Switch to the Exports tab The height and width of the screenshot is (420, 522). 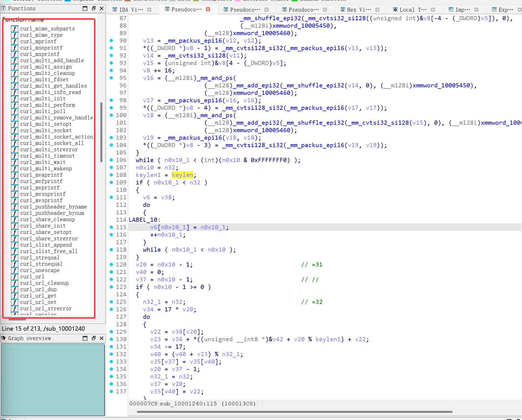coord(506,10)
